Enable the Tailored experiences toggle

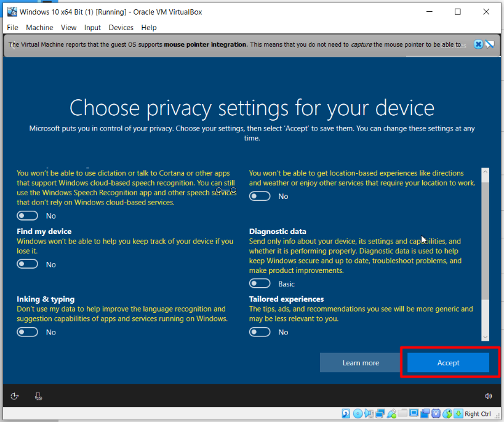point(260,332)
